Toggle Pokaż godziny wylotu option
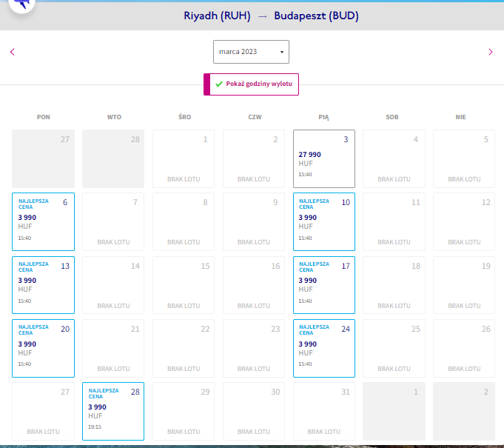504x448 pixels. tap(251, 84)
